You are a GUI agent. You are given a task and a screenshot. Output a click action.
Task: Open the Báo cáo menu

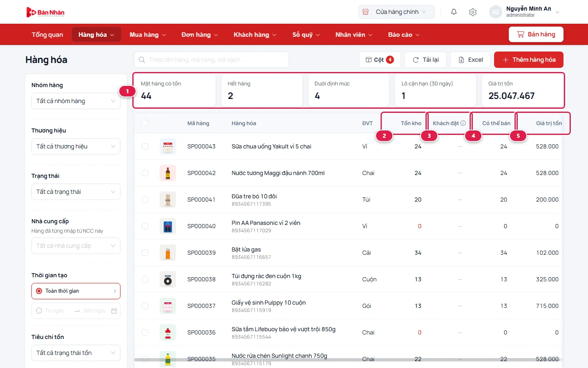pos(404,35)
